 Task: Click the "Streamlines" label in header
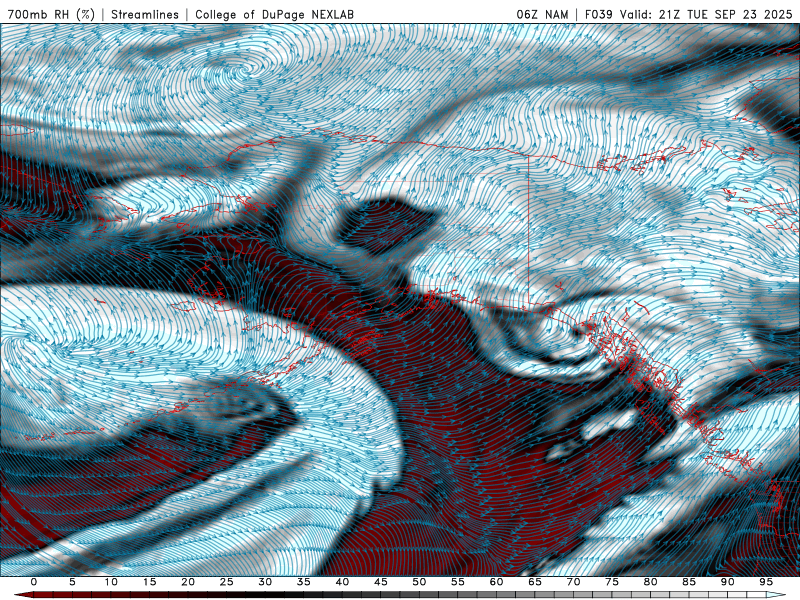coord(145,15)
